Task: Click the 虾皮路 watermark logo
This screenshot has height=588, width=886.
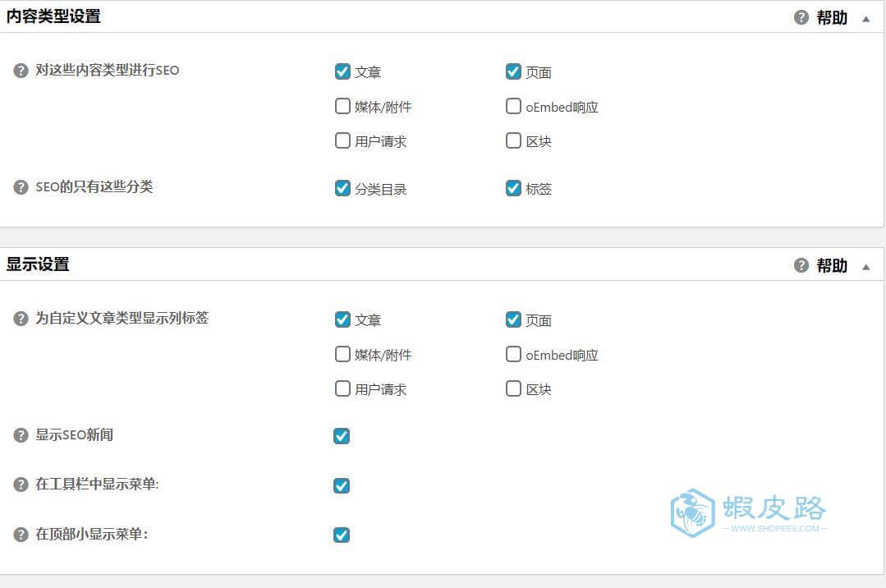Action: click(749, 512)
